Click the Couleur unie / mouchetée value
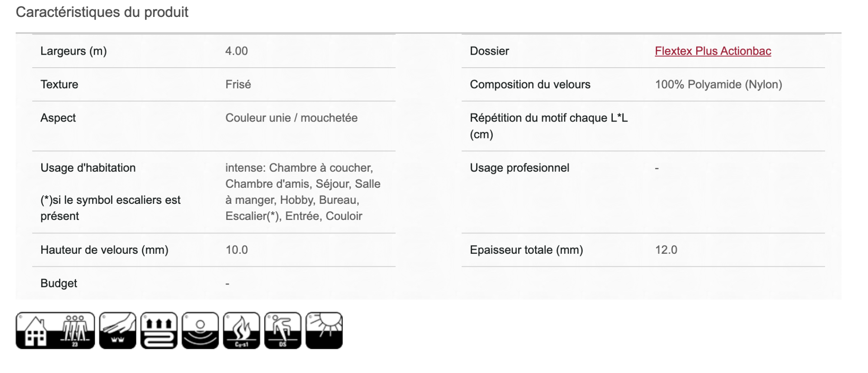Viewport: 868px width, 373px height. (x=291, y=118)
